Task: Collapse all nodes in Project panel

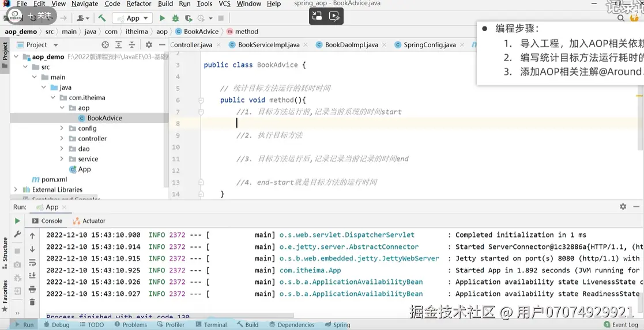Action: click(132, 45)
